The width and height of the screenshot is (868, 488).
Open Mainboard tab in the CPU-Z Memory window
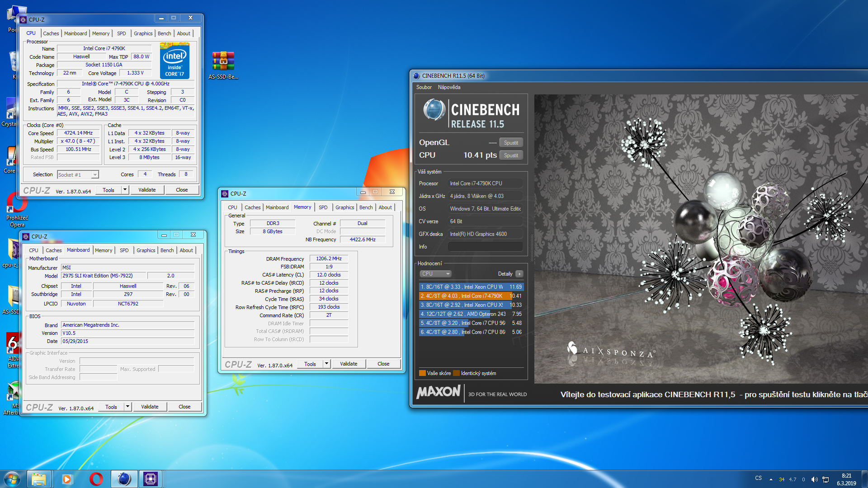[x=277, y=207]
